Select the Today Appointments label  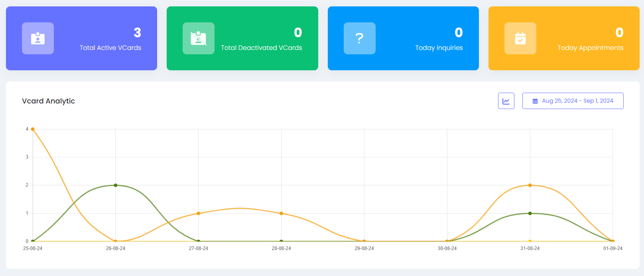point(590,48)
